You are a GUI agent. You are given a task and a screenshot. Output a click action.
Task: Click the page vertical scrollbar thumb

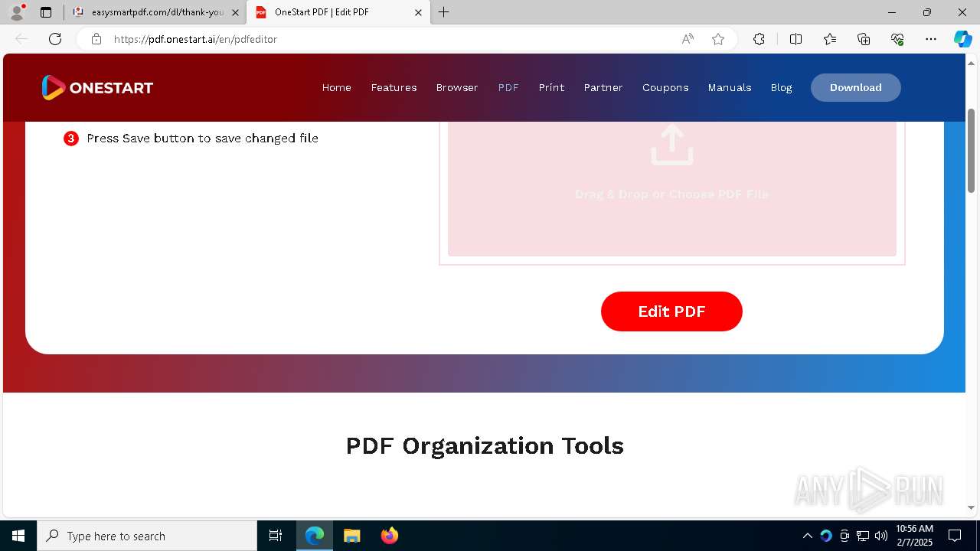coord(972,150)
